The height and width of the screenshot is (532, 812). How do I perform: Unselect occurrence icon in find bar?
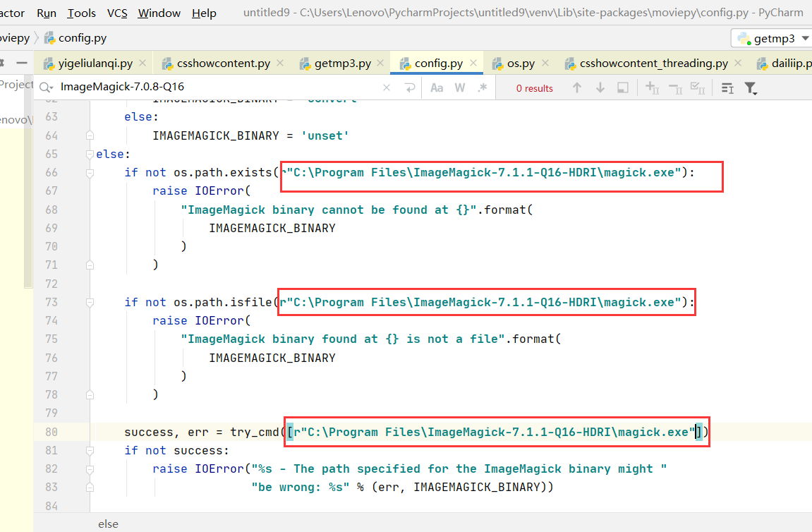pos(676,89)
